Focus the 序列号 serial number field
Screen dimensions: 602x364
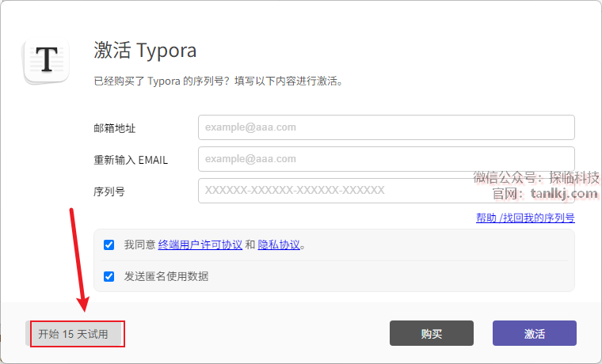click(387, 191)
